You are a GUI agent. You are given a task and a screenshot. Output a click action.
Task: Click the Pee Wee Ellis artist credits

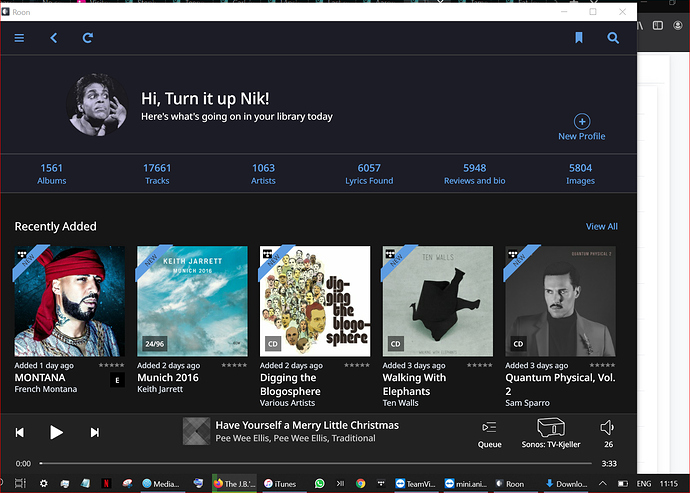(295, 438)
